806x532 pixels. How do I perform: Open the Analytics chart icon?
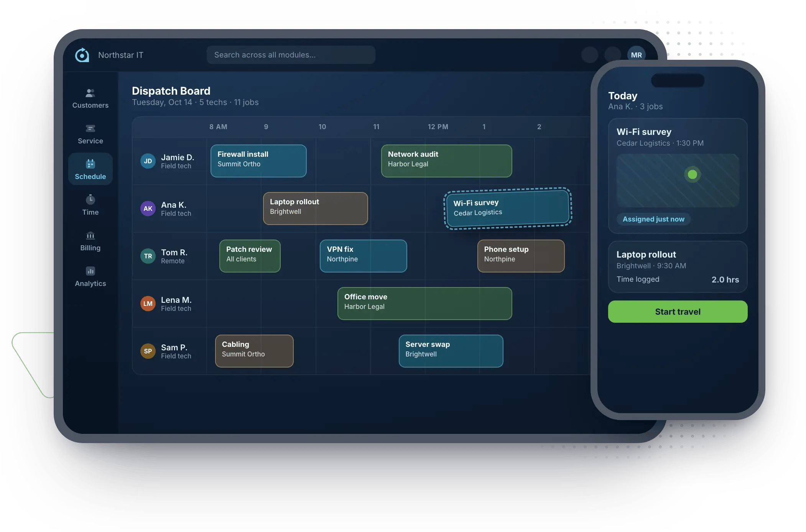pos(90,271)
